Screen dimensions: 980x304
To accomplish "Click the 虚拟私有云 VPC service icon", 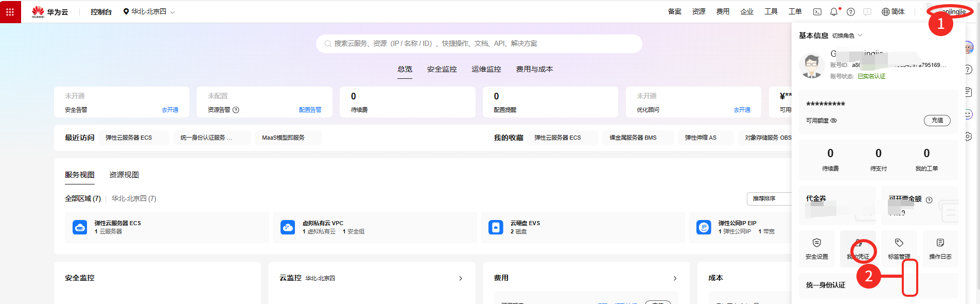I will 288,227.
